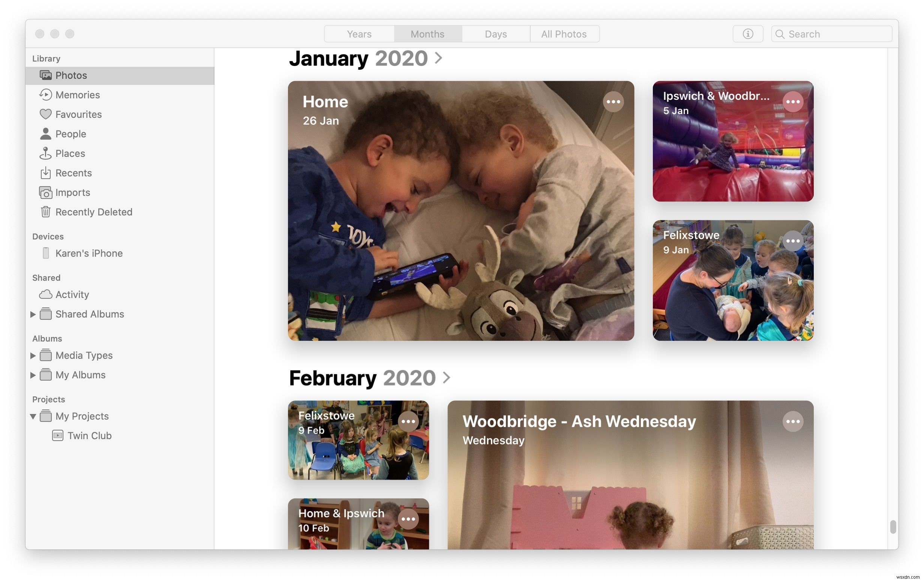924x581 pixels.
Task: Switch to the Years tab
Action: [x=359, y=33]
